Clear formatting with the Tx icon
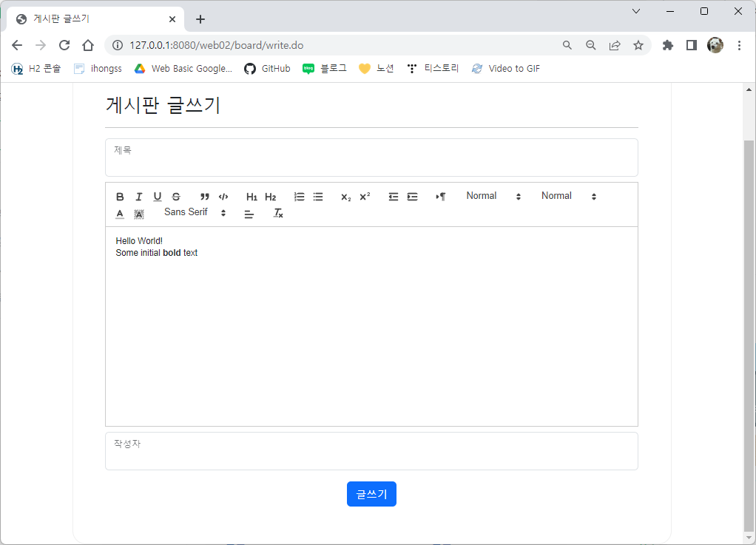Viewport: 756px width, 545px height. [x=278, y=214]
